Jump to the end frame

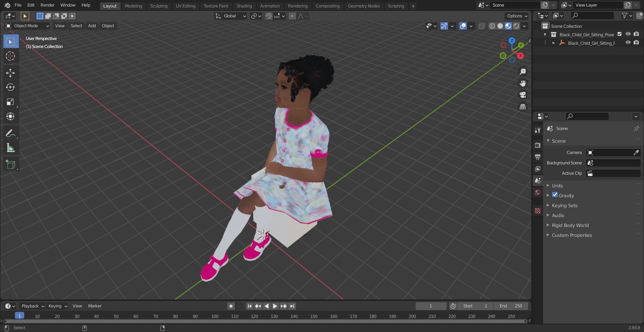point(292,306)
